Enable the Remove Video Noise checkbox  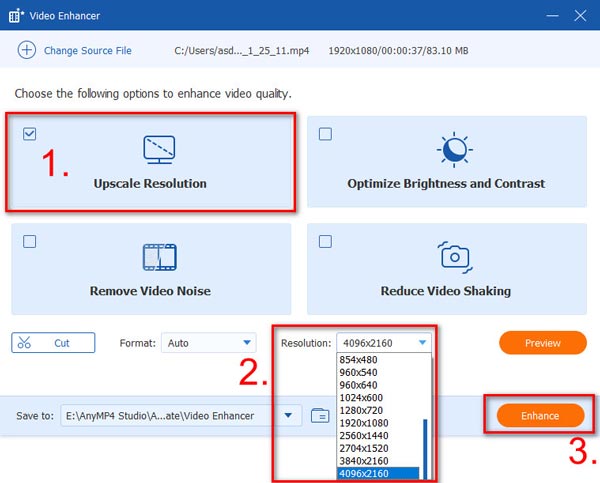coord(29,242)
